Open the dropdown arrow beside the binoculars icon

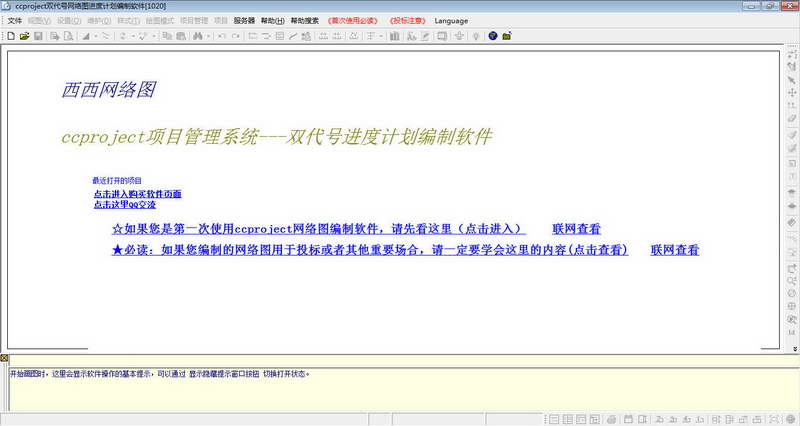point(209,36)
